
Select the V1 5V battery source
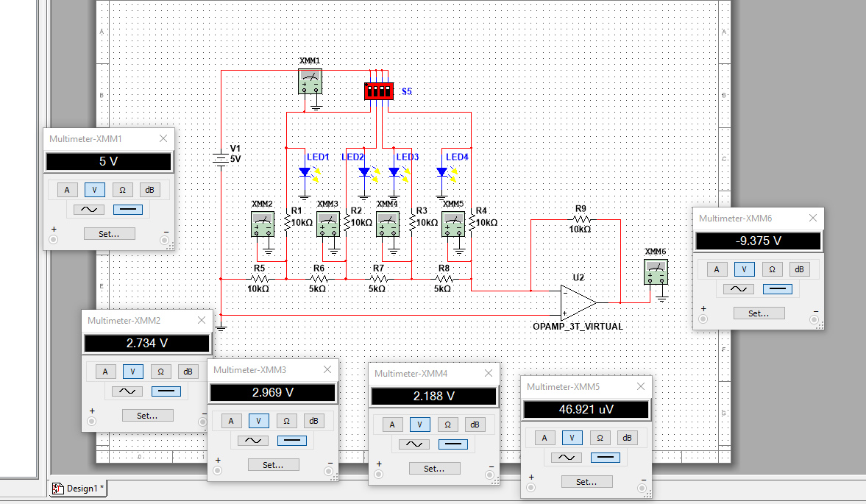pos(221,159)
